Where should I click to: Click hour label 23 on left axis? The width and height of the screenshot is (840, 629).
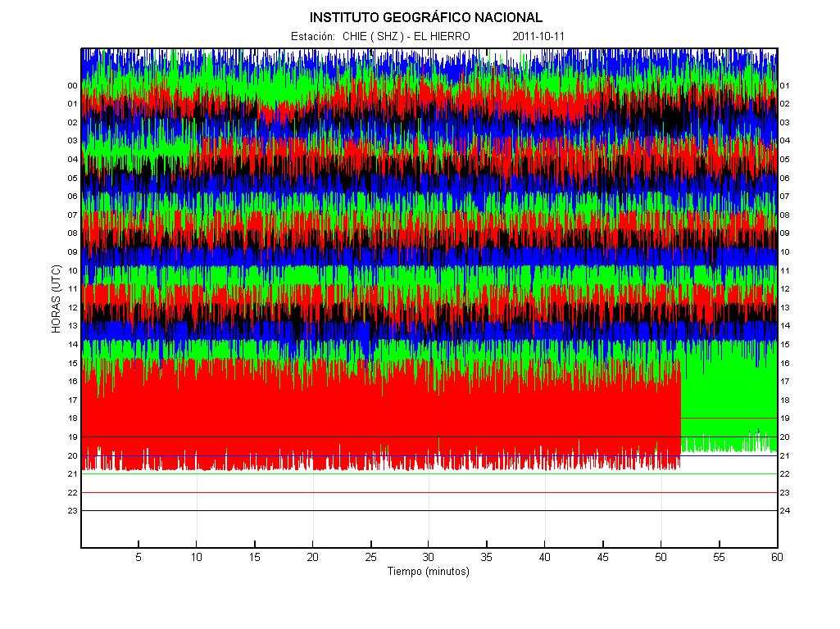tap(72, 511)
